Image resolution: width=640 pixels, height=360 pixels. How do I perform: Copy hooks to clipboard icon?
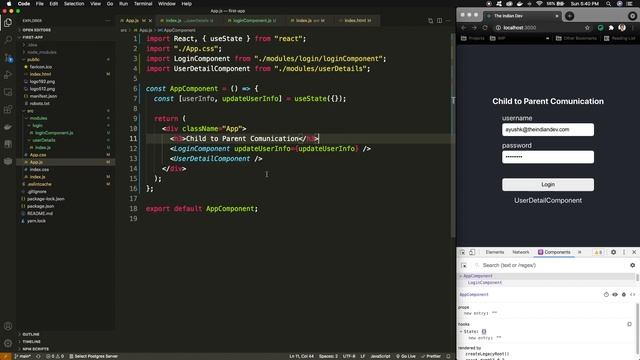coord(629,324)
